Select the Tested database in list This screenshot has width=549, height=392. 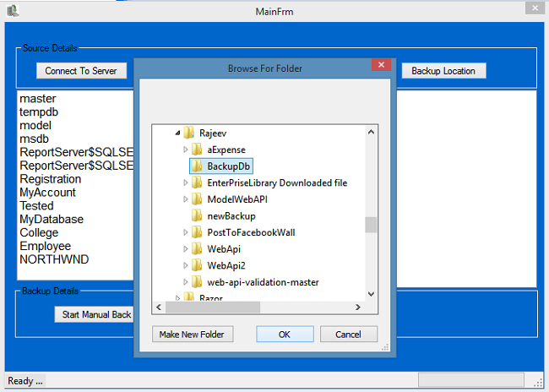36,205
